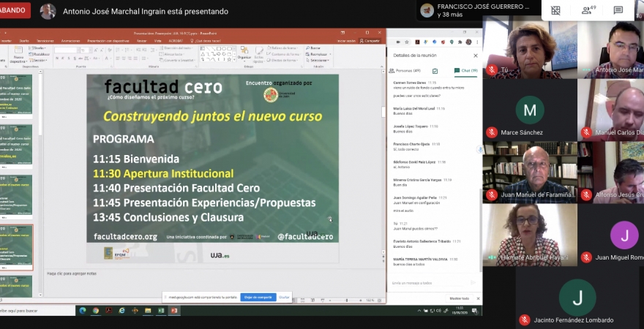Open Presentación con diapositivas ribbon tab
Image resolution: width=644 pixels, height=329 pixels.
pos(108,41)
